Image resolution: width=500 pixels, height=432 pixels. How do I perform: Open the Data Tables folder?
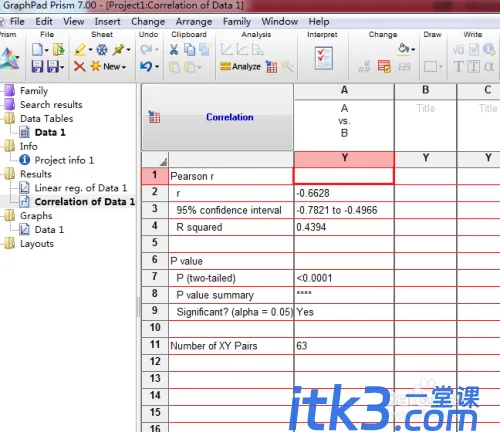(x=46, y=119)
